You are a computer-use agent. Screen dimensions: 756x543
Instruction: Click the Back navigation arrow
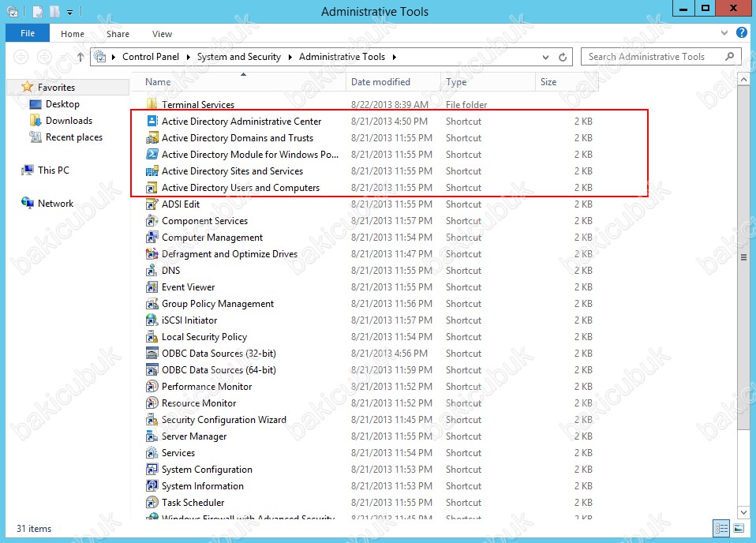[x=21, y=57]
